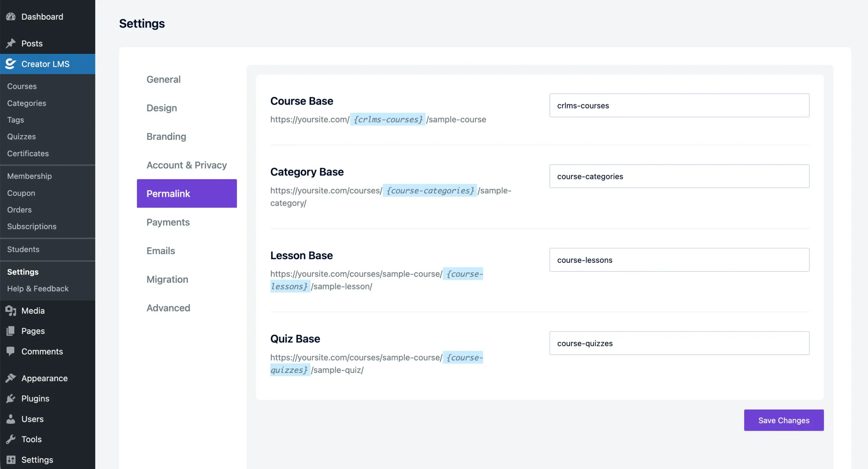Image resolution: width=868 pixels, height=469 pixels.
Task: Open the Creator LMS plugin icon
Action: tap(11, 64)
